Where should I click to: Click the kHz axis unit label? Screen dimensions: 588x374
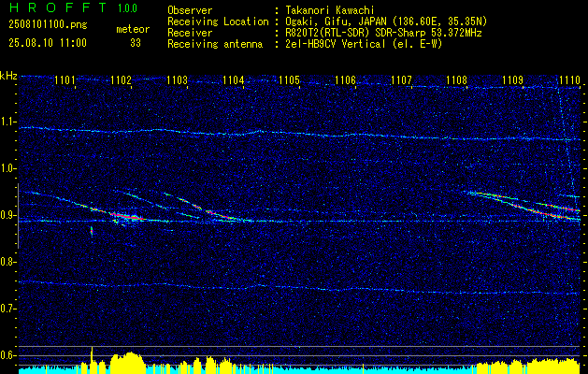coord(8,76)
